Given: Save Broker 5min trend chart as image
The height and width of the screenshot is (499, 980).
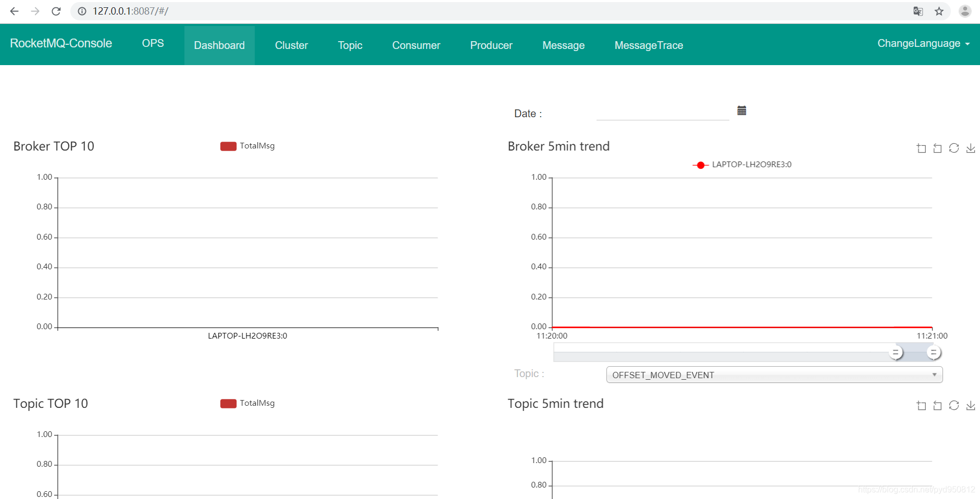Looking at the screenshot, I should [x=971, y=148].
